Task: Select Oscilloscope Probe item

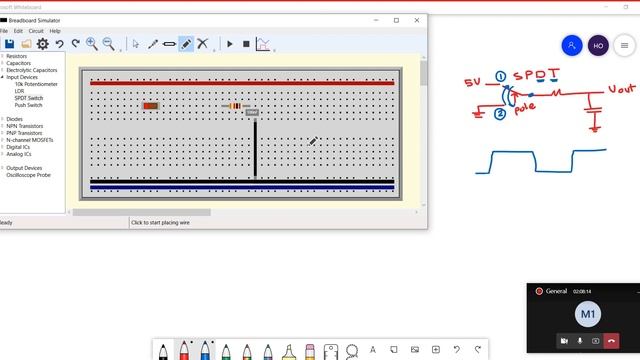Action: (x=29, y=175)
